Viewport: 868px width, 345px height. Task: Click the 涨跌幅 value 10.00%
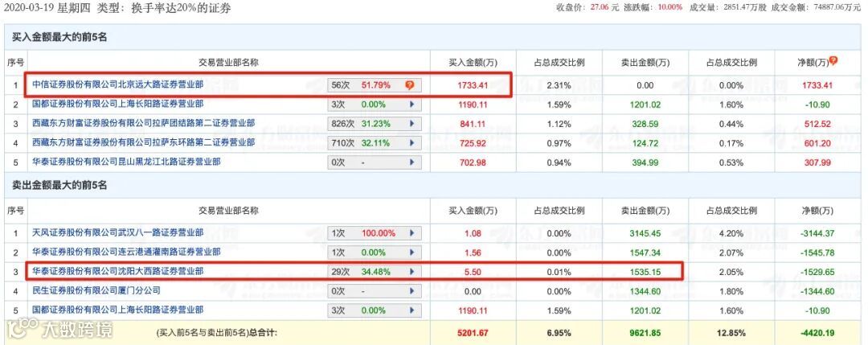pyautogui.click(x=669, y=8)
